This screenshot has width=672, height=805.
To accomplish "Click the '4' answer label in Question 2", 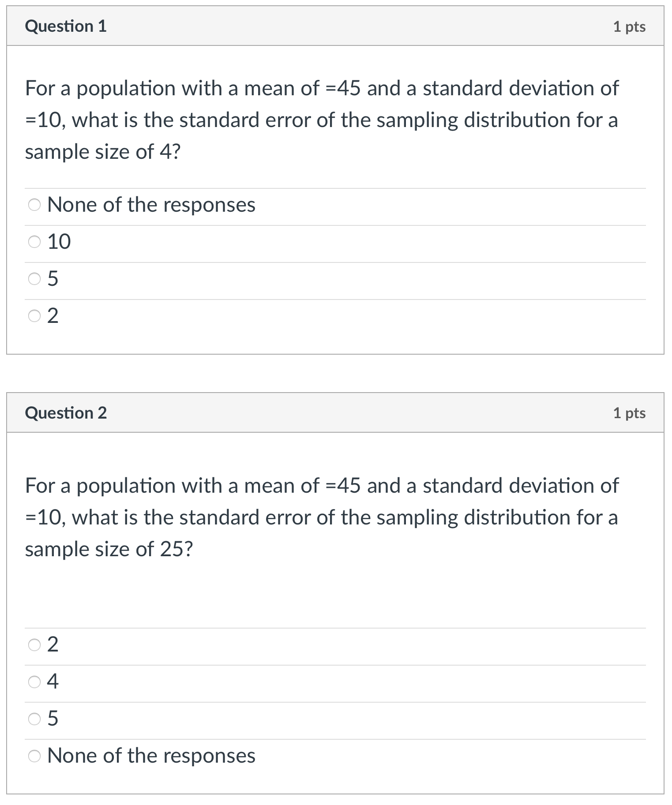I will click(53, 682).
